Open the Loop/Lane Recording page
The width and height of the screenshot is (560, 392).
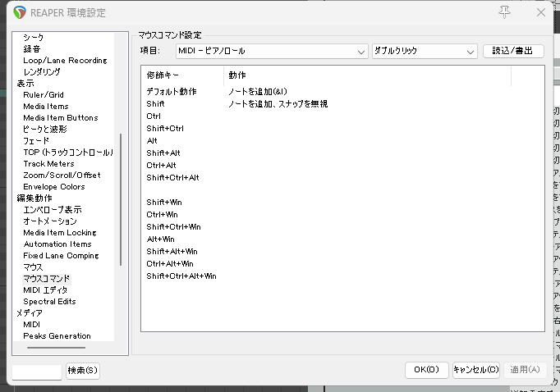click(x=65, y=61)
